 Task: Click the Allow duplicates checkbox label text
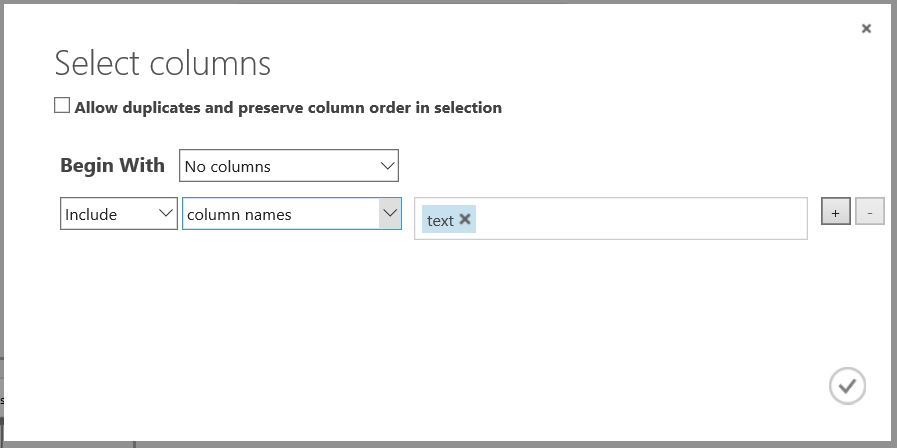coord(288,107)
